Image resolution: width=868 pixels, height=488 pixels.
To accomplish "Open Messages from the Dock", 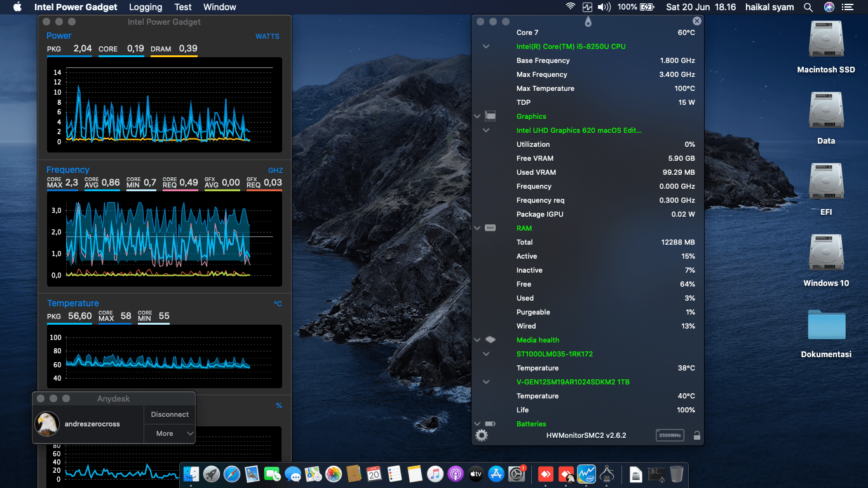I will 293,473.
